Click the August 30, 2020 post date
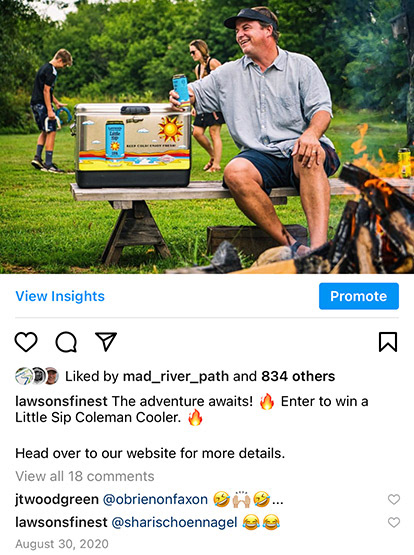The width and height of the screenshot is (414, 555). [62, 544]
